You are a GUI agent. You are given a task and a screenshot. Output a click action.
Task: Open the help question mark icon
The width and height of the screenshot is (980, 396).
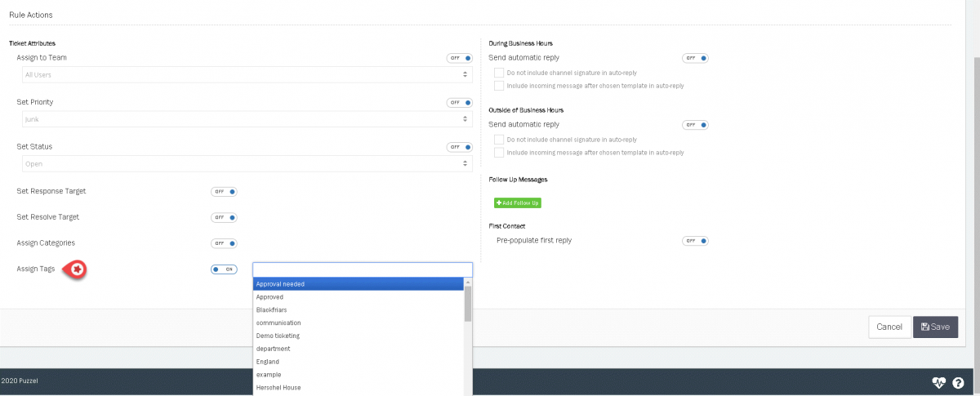pyautogui.click(x=958, y=383)
